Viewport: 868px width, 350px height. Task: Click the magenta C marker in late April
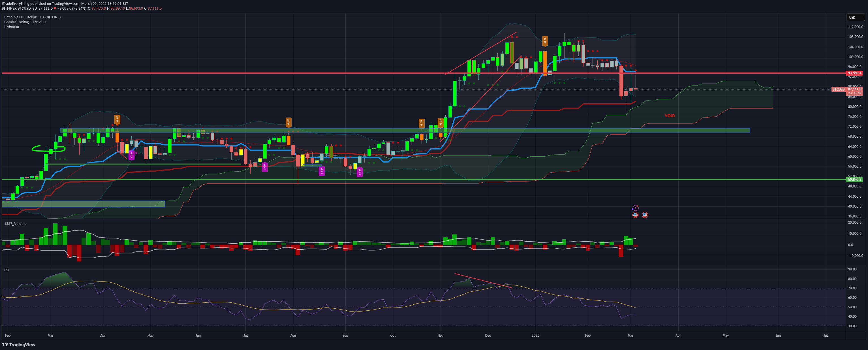coord(131,155)
